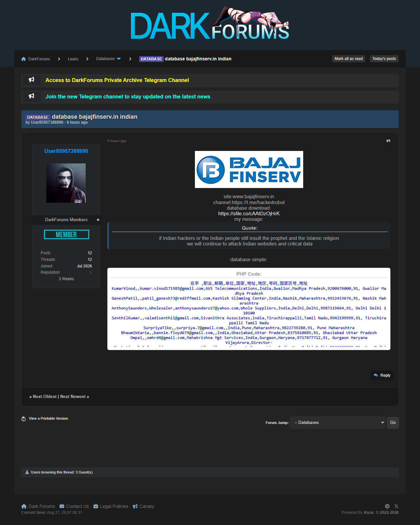The width and height of the screenshot is (420, 525).
Task: Click megaphone icon beside Join Telegram announcement
Action: tap(31, 96)
